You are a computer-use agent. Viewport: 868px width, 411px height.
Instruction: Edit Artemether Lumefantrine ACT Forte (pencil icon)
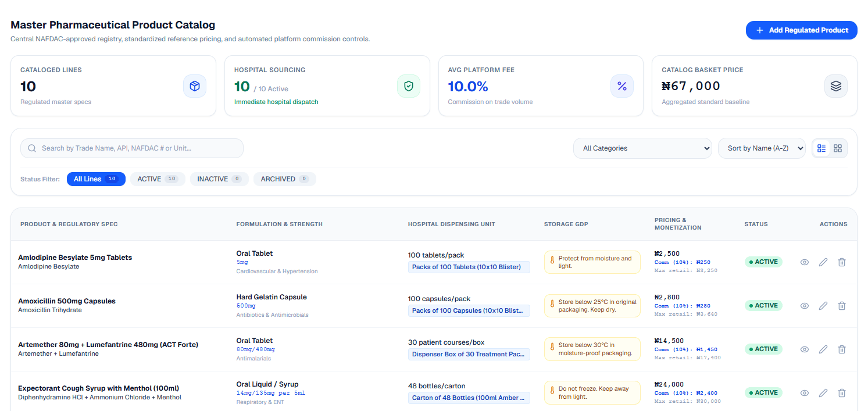click(823, 349)
